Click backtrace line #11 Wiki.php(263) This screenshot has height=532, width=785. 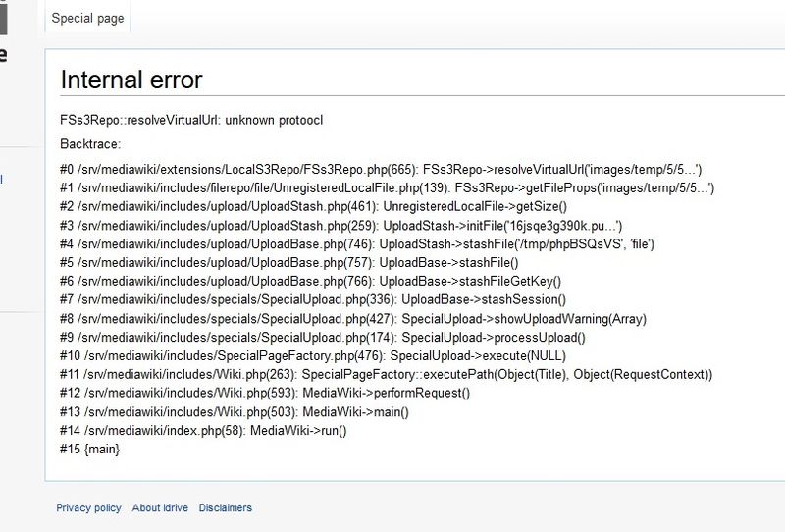coord(386,374)
